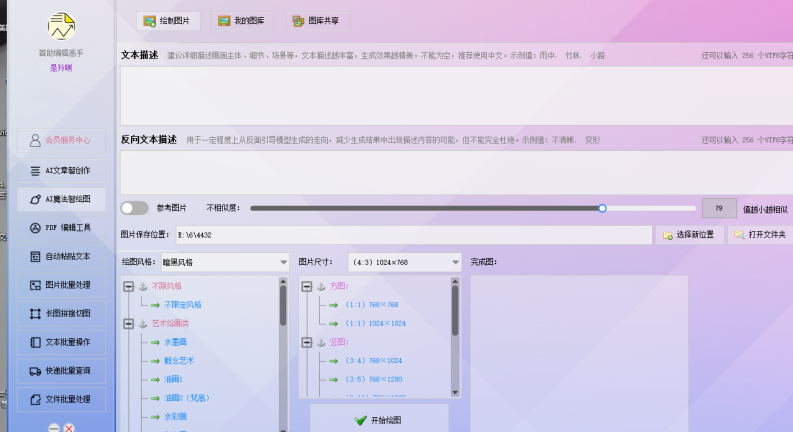Select the (3:4) 768×1024 size
This screenshot has width=793, height=432.
point(373,361)
